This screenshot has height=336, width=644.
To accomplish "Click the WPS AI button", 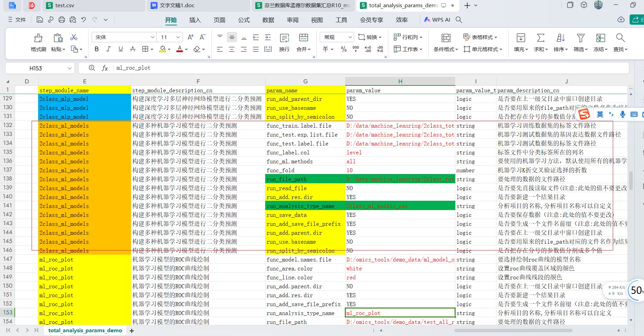I will (x=437, y=20).
